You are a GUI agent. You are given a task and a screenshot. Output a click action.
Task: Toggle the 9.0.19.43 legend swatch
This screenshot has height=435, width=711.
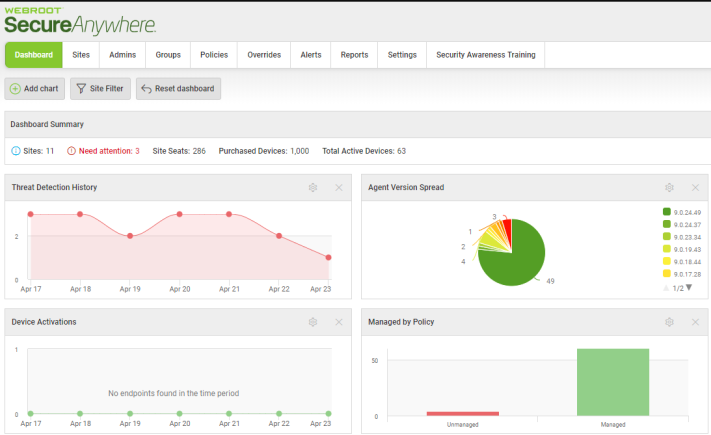pyautogui.click(x=667, y=249)
